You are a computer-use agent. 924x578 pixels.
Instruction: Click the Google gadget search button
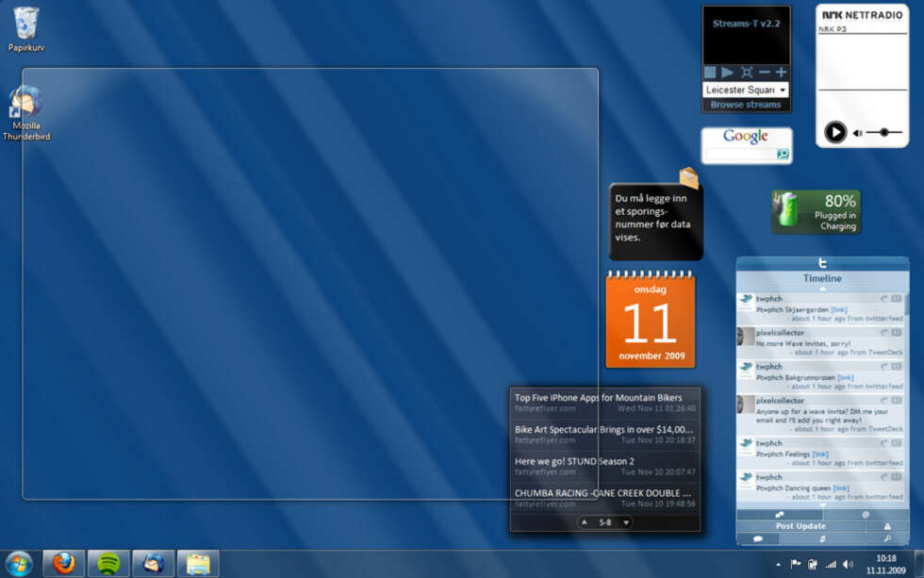pyautogui.click(x=783, y=154)
